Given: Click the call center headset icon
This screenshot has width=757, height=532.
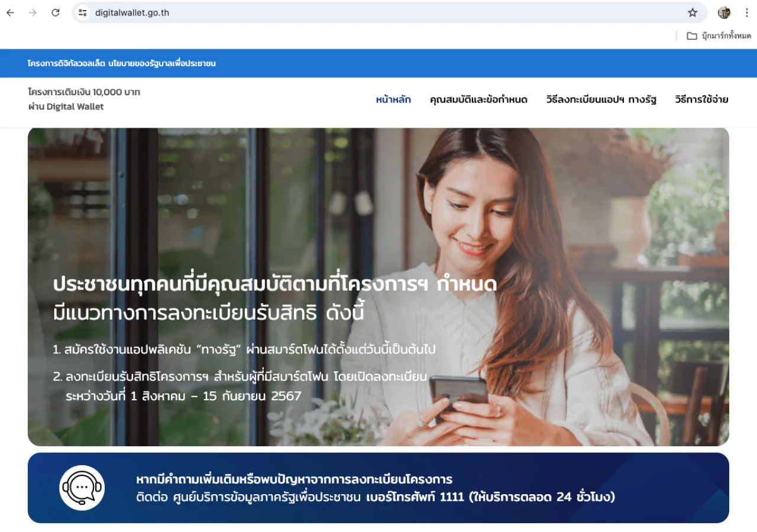Looking at the screenshot, I should pyautogui.click(x=82, y=488).
